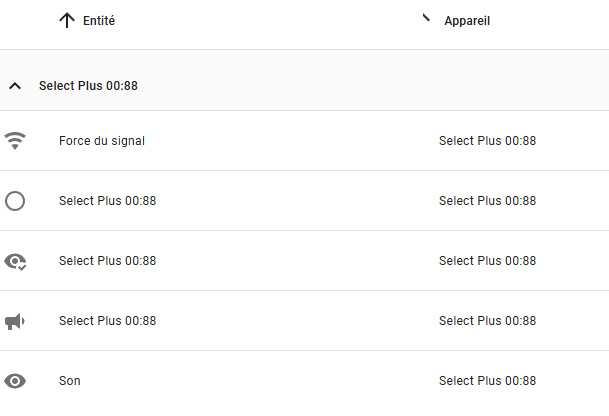Viewport: 609px width, 416px height.
Task: Click the wifi icon for Force du signal
Action: click(x=15, y=141)
